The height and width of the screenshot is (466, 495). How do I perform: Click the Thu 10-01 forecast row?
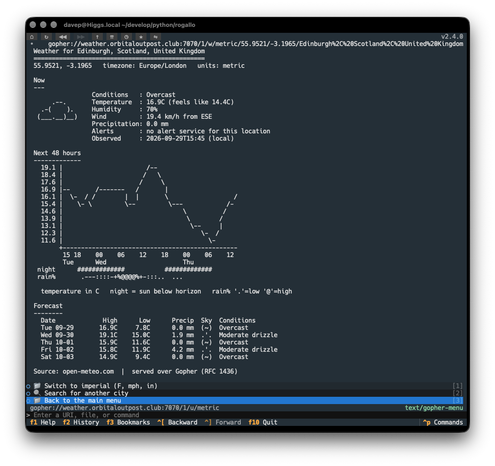click(144, 342)
